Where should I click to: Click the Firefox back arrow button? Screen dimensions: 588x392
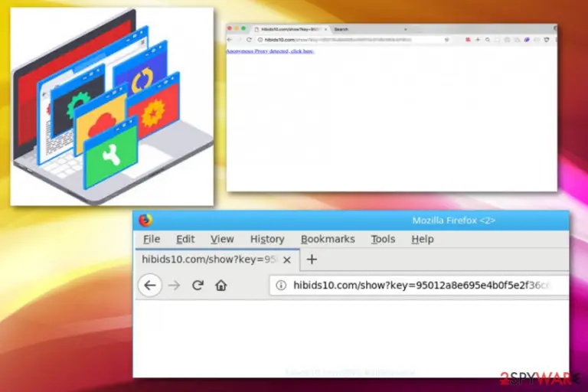click(x=150, y=286)
